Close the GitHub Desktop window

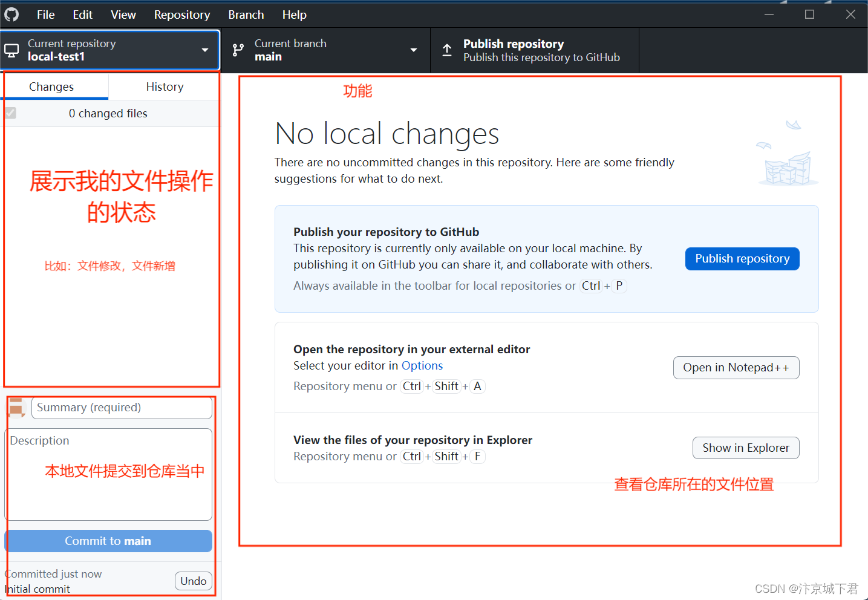tap(850, 15)
